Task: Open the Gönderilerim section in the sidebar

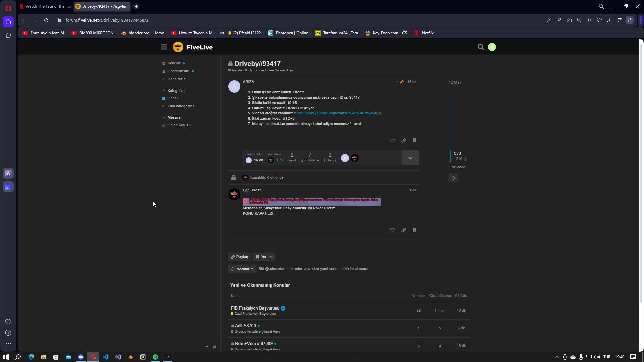Action: tap(178, 71)
